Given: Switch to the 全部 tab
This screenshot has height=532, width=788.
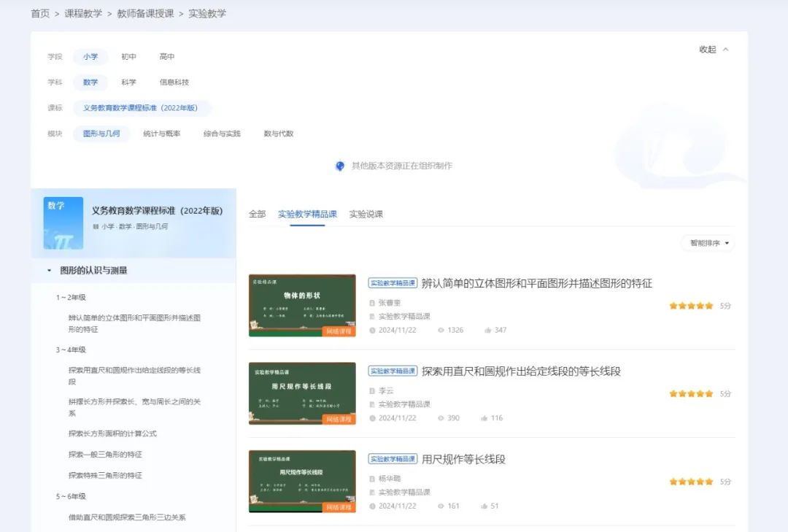Looking at the screenshot, I should tap(257, 214).
